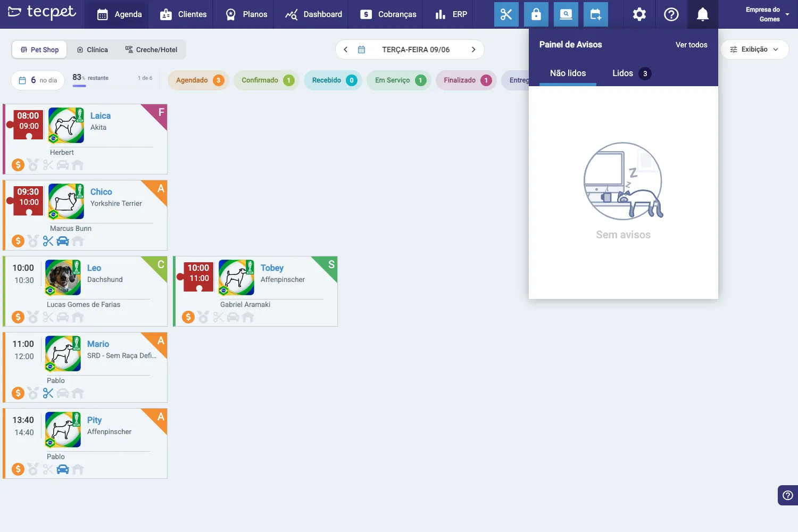Open the Clientes menu

click(183, 14)
